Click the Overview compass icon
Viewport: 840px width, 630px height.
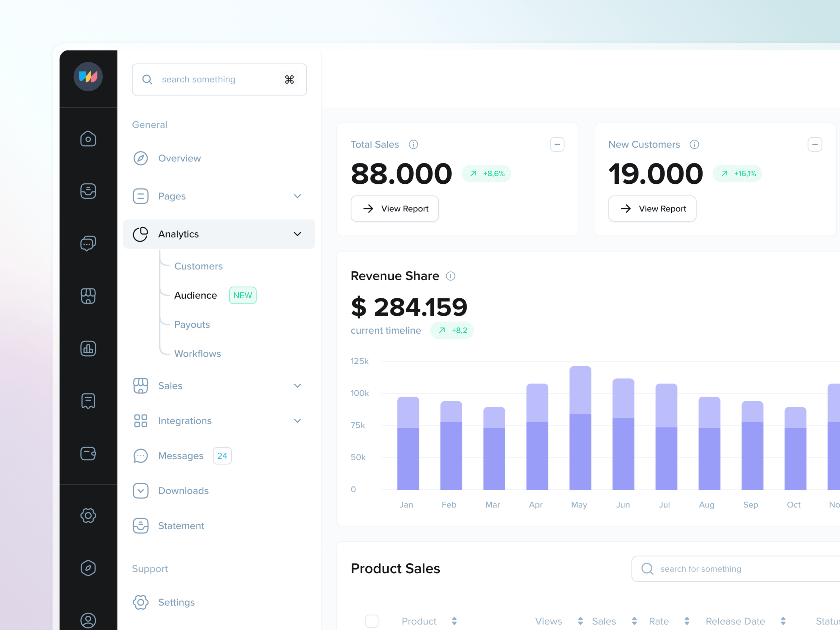point(140,158)
